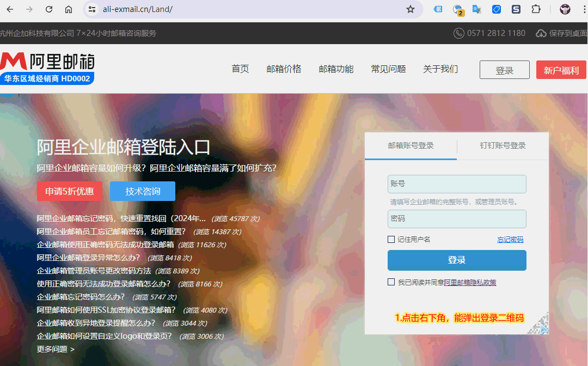The height and width of the screenshot is (366, 588).
Task: Click the 更多问题 > link
Action: click(56, 349)
